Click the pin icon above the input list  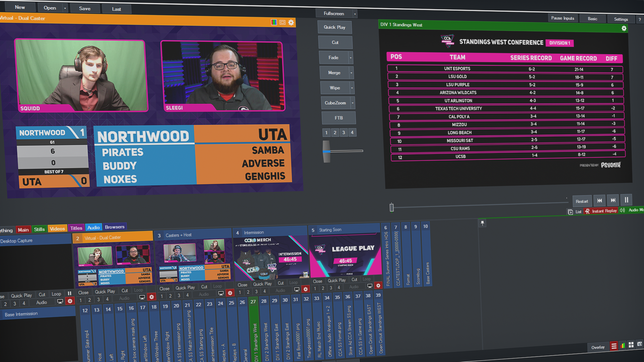[482, 223]
